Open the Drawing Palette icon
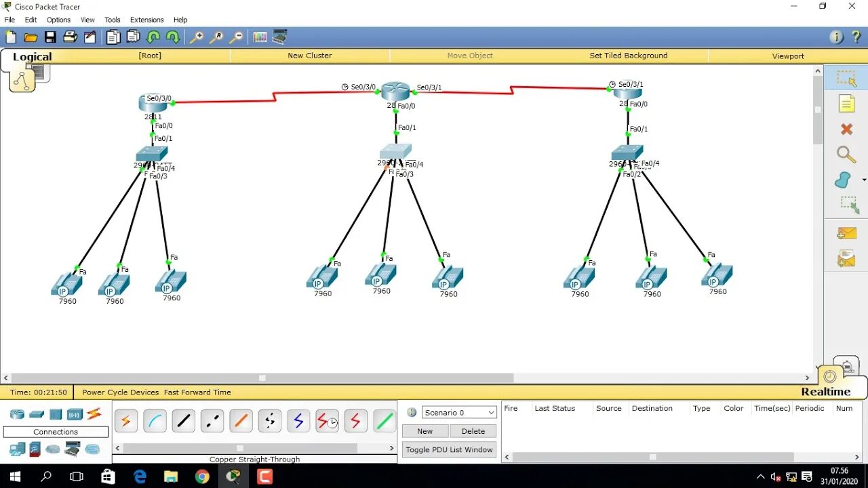The width and height of the screenshot is (868, 488). (x=260, y=37)
